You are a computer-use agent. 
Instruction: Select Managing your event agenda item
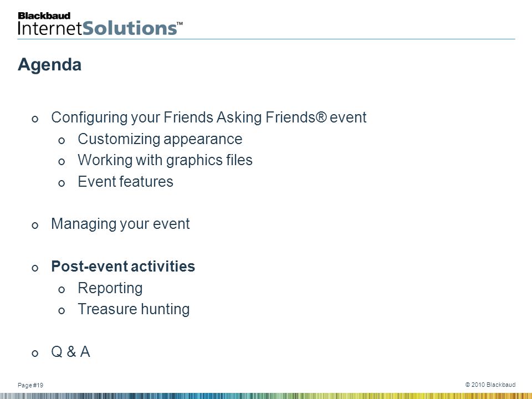[x=120, y=224]
